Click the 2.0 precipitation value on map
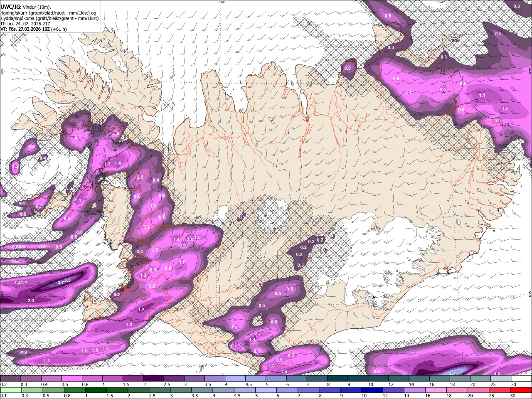 31,300
